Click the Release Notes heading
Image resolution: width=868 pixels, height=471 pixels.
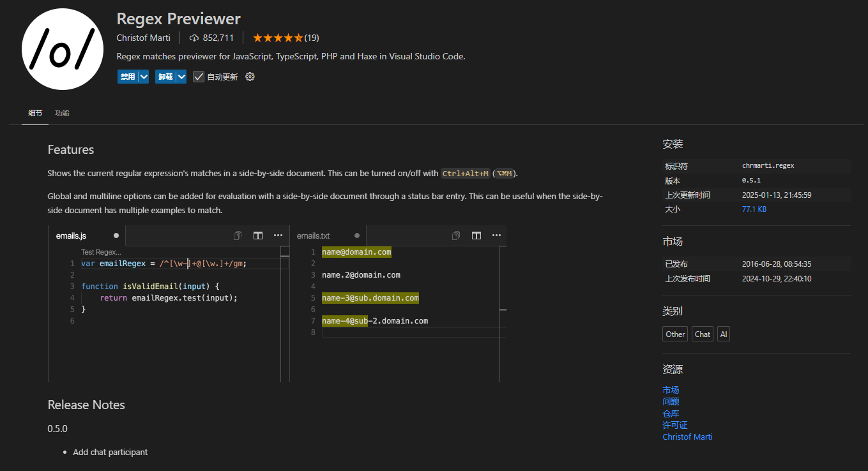(x=86, y=405)
